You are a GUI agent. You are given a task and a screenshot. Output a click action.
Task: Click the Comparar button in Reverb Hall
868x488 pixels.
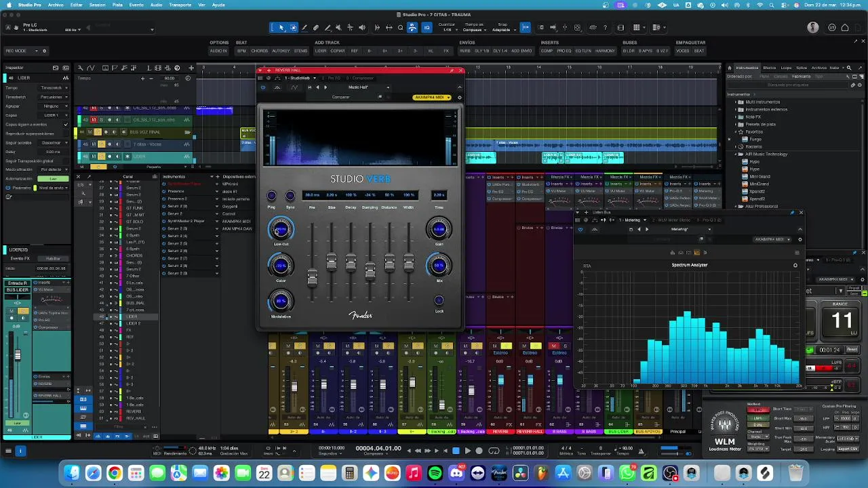[341, 97]
